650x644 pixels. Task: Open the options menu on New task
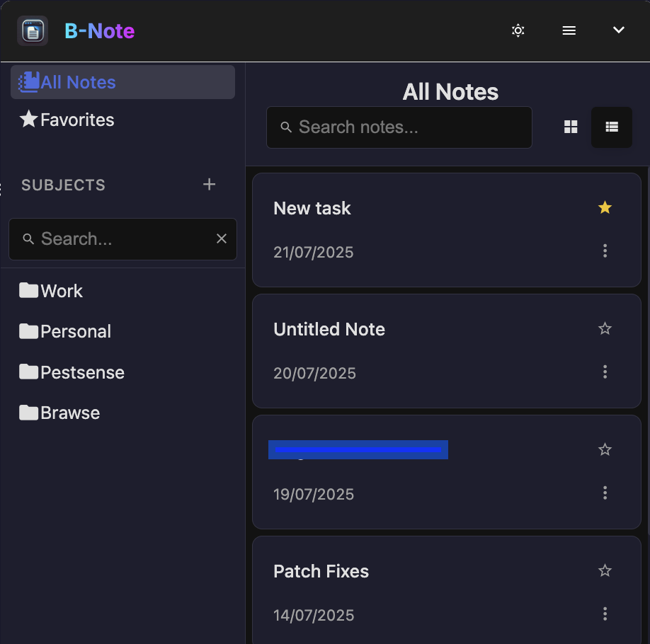coord(605,251)
